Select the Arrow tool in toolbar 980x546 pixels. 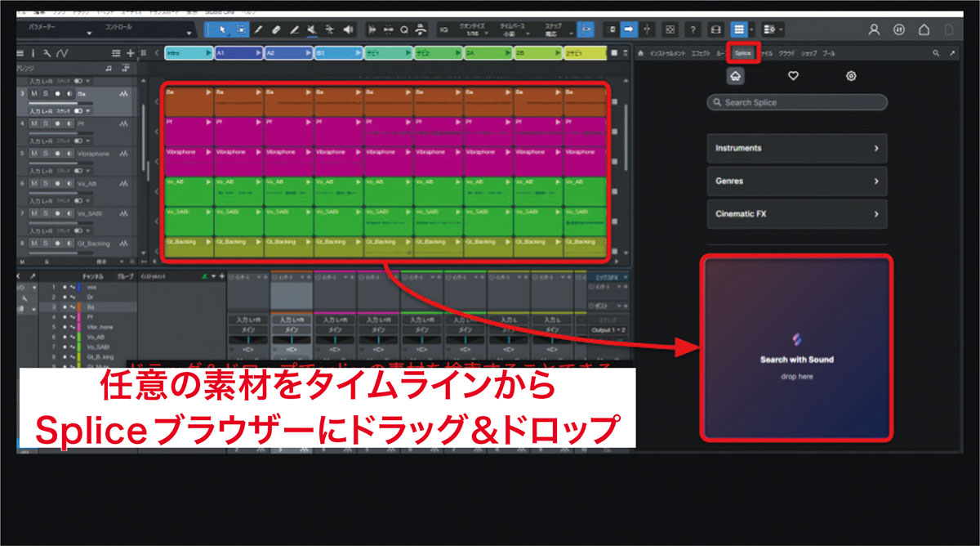(x=223, y=29)
